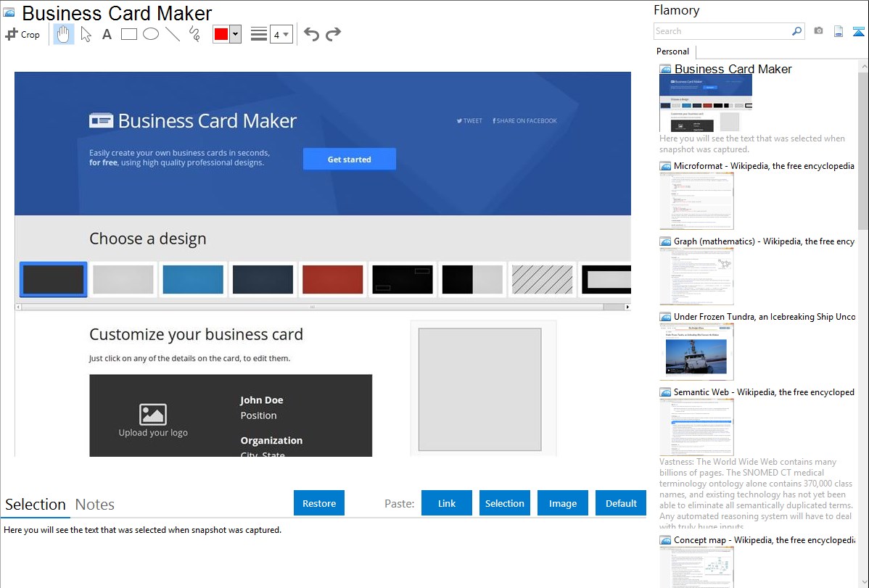The height and width of the screenshot is (588, 869).
Task: Click the "Upload your logo" text
Action: 153,433
